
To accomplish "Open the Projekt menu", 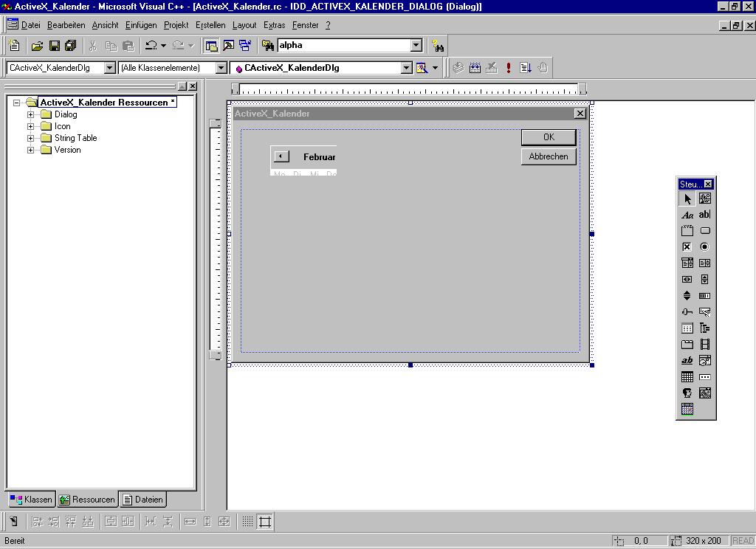I will tap(176, 25).
